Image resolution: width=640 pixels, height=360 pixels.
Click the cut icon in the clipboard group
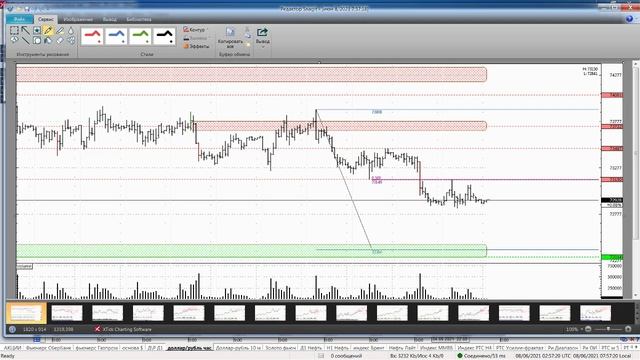point(247,29)
